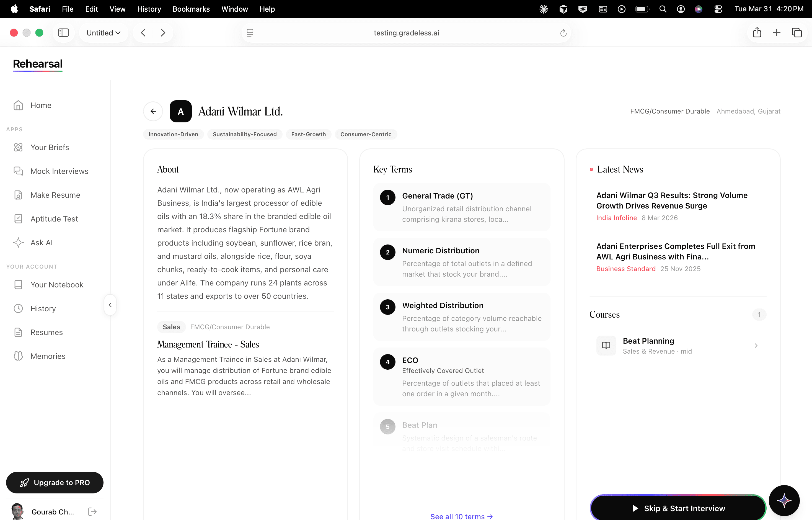This screenshot has width=812, height=520.
Task: Click the Sustainability-Focused tag
Action: point(245,134)
